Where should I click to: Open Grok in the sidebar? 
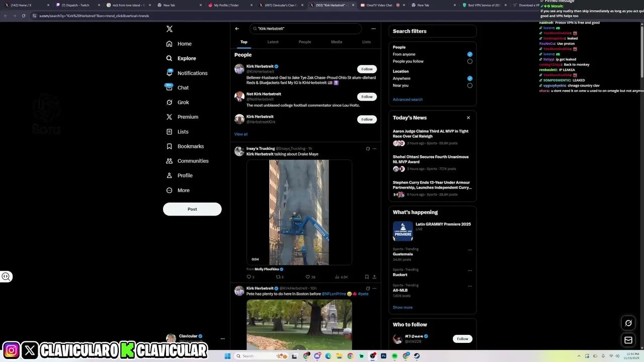click(177, 102)
